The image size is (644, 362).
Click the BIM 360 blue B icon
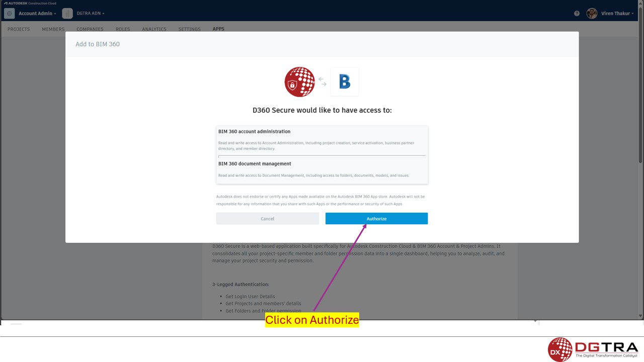coord(345,81)
